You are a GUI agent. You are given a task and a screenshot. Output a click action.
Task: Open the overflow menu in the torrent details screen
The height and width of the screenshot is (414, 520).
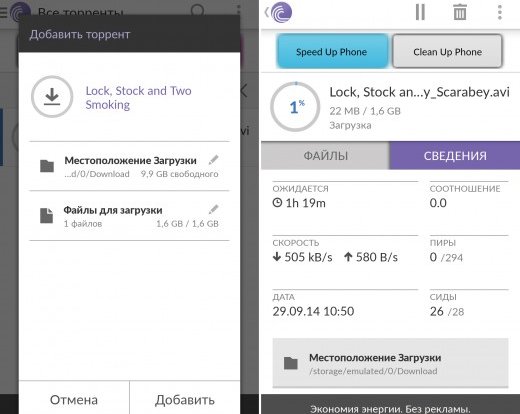pos(499,13)
